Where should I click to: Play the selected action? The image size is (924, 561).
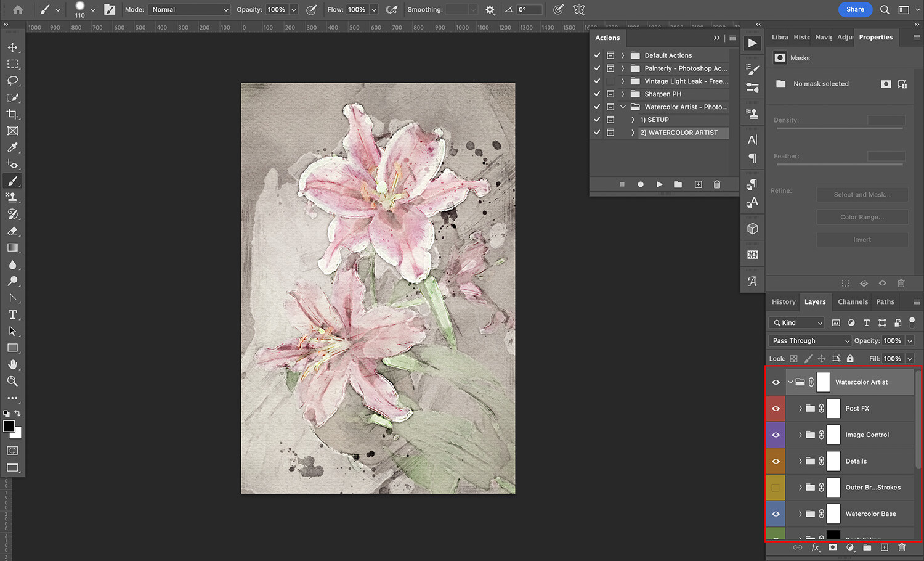659,184
